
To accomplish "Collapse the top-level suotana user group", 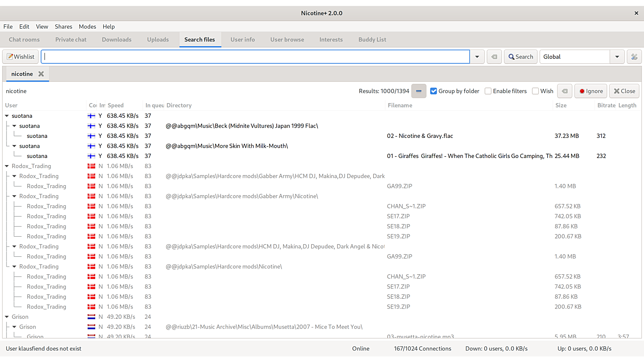I will (7, 116).
